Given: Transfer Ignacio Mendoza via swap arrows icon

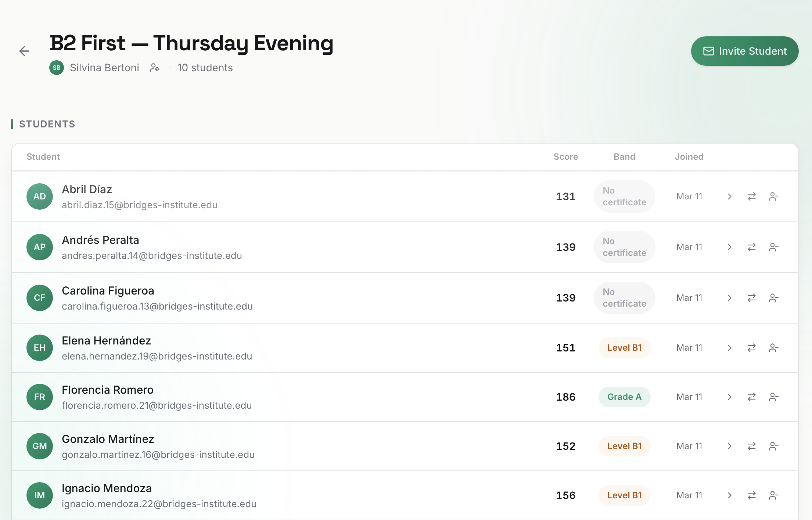Looking at the screenshot, I should [x=752, y=495].
